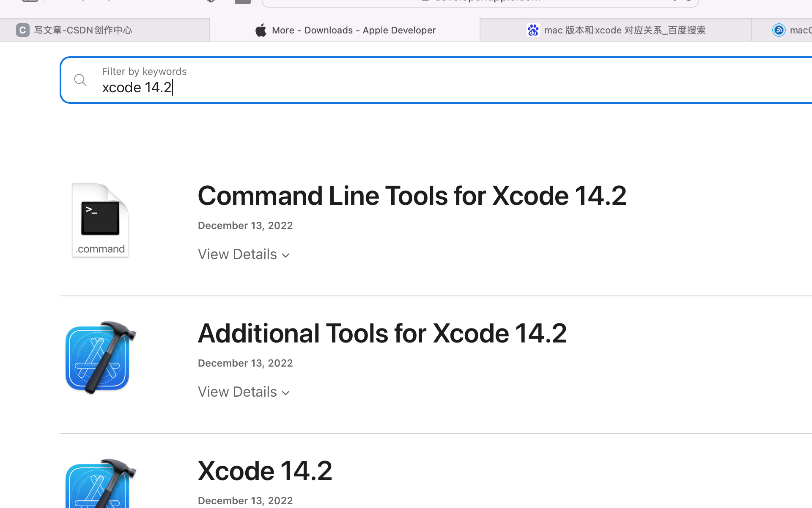Expand View Details for Command Line Tools
The height and width of the screenshot is (508, 812).
237,254
